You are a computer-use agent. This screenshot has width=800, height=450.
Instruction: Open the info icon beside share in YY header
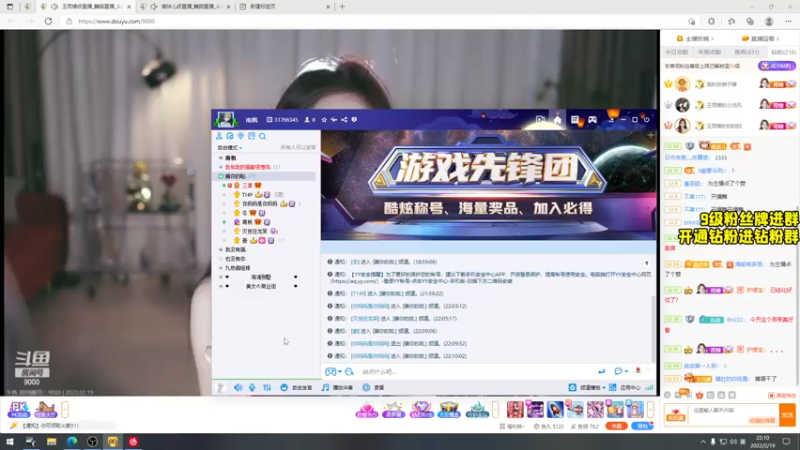point(354,120)
